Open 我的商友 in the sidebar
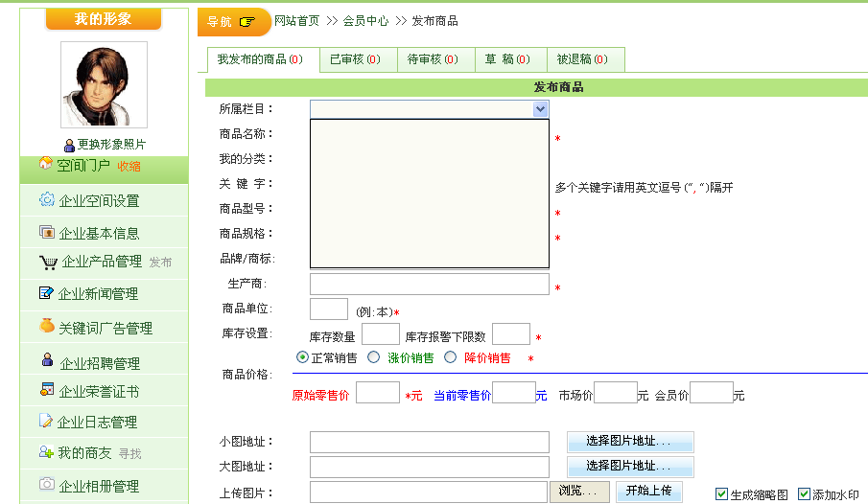 tap(84, 453)
